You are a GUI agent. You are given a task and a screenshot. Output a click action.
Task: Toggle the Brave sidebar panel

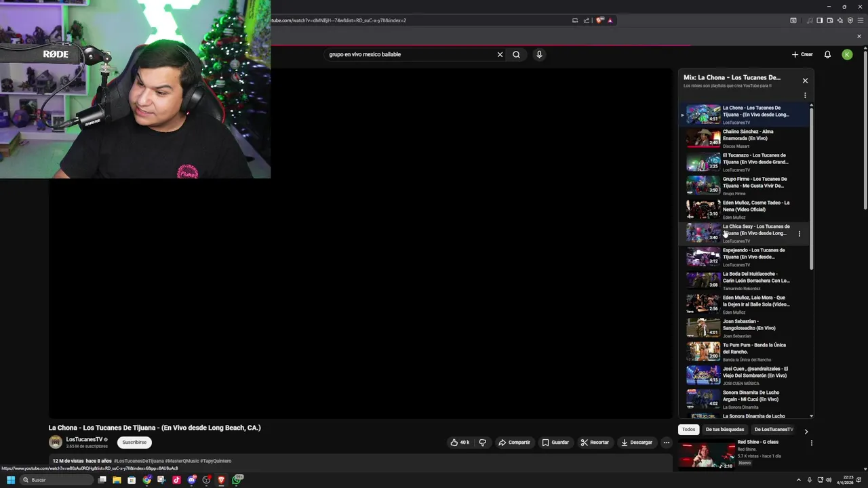tap(819, 20)
